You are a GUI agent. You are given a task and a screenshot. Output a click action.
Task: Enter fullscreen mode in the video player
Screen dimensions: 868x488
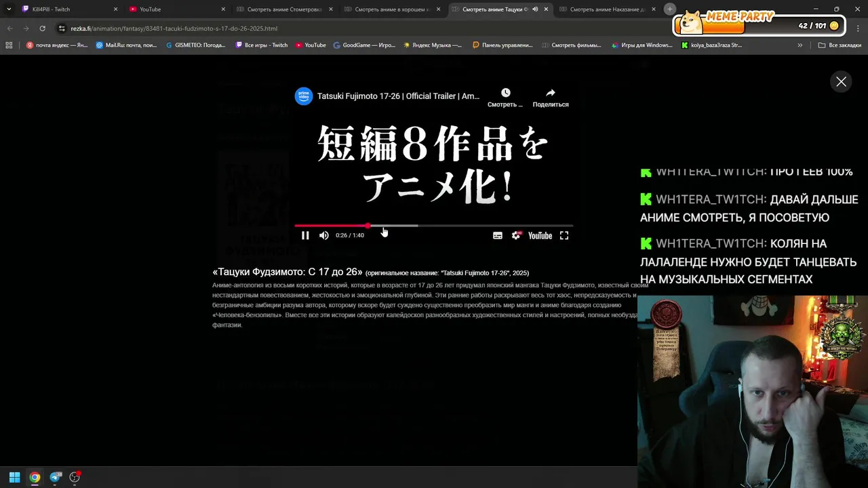pos(564,235)
